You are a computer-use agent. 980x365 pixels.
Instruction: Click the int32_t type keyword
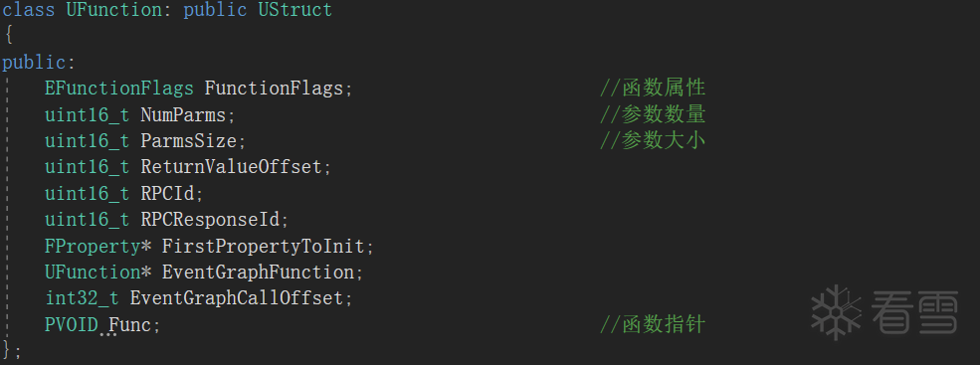(82, 298)
